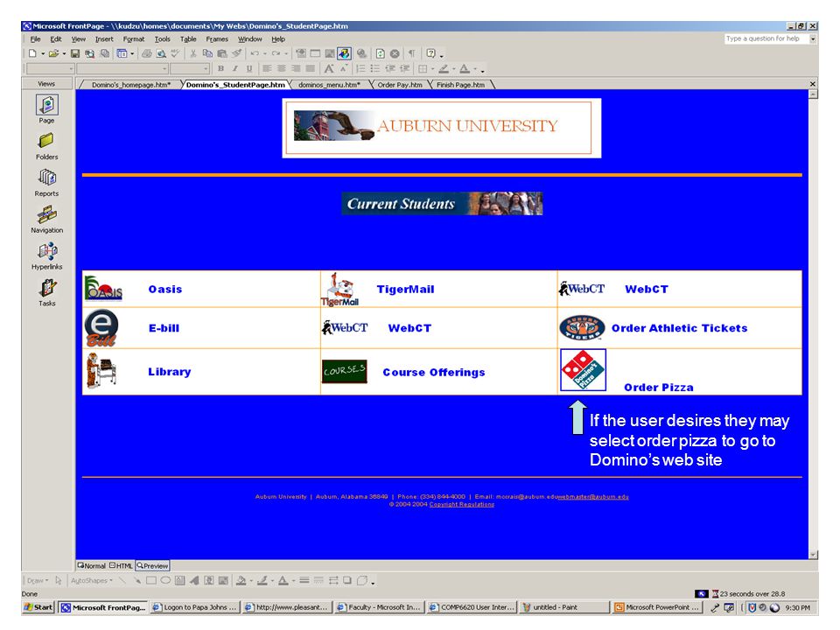Toggle Bold formatting
The width and height of the screenshot is (840, 630).
220,68
